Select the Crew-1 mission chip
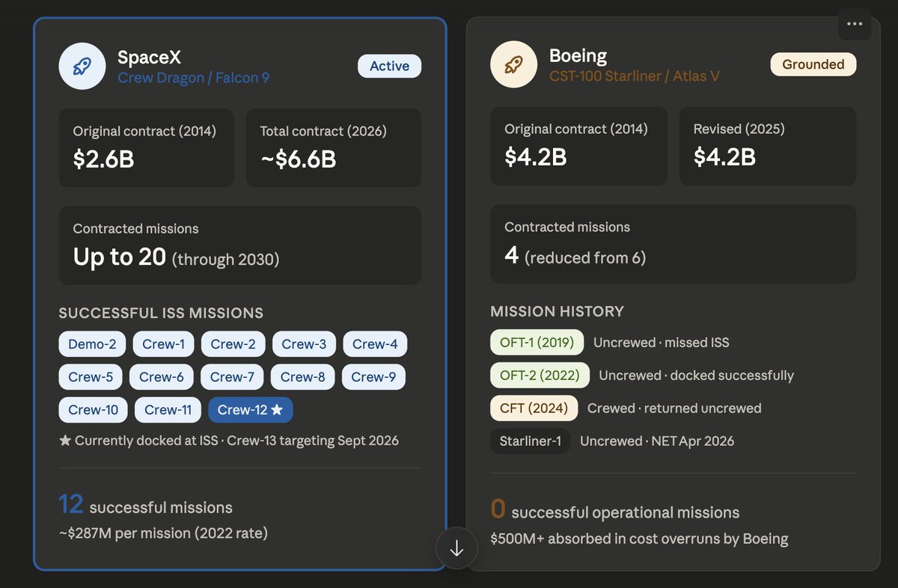 (x=164, y=344)
